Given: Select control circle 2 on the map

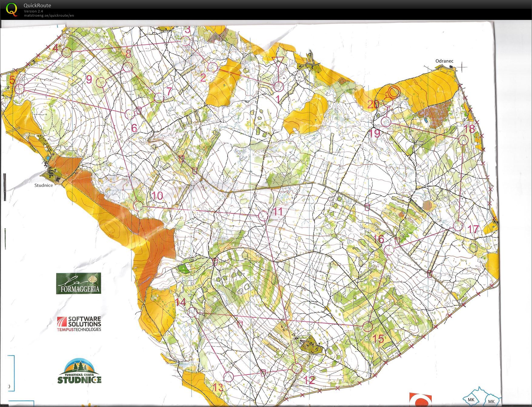Looking at the screenshot, I should 213,67.
